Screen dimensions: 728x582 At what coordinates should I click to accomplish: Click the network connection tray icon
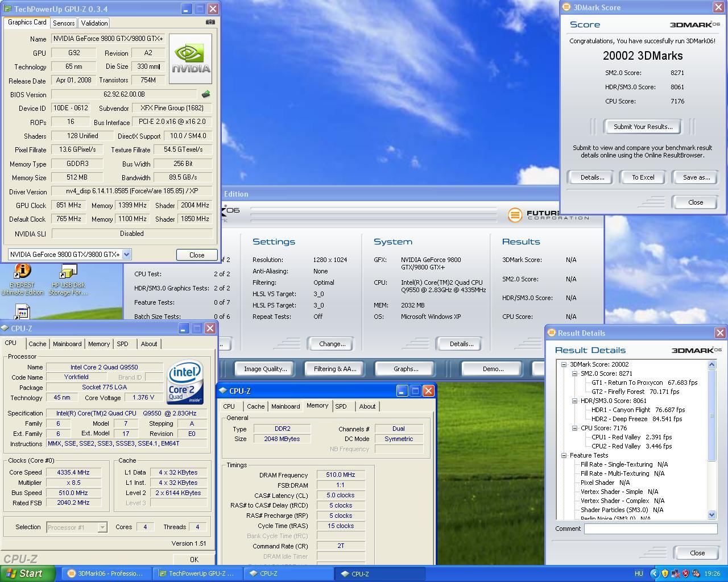click(x=675, y=574)
